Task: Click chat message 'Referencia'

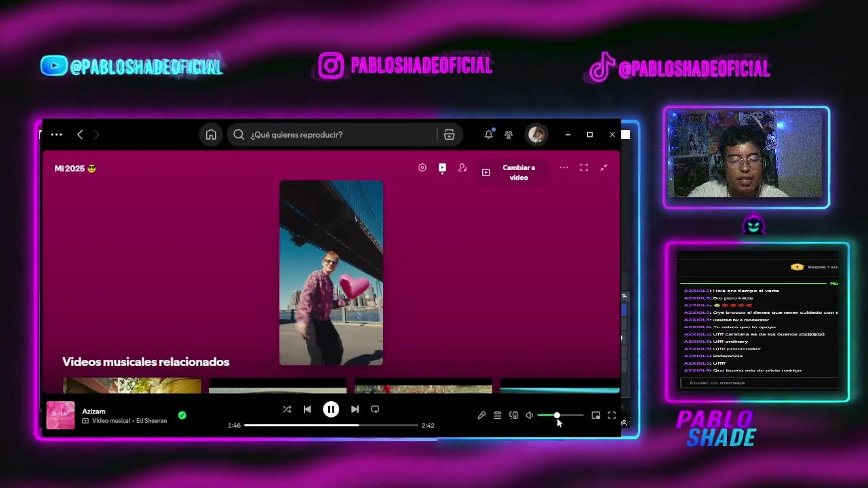Action: 728,356
